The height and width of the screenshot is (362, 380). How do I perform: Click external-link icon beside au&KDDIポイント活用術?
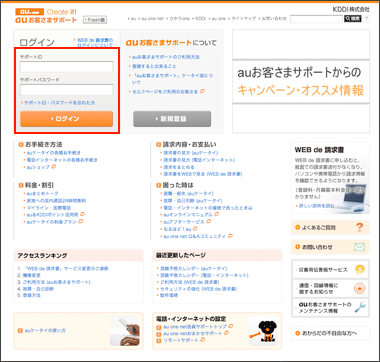tap(82, 214)
